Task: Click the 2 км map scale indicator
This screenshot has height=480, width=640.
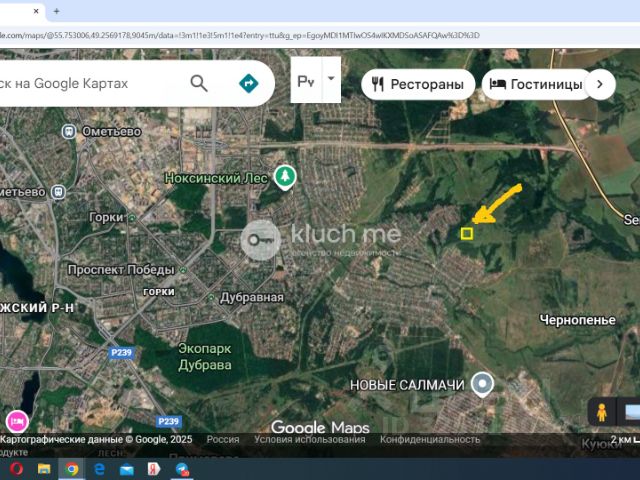Action: click(x=625, y=440)
